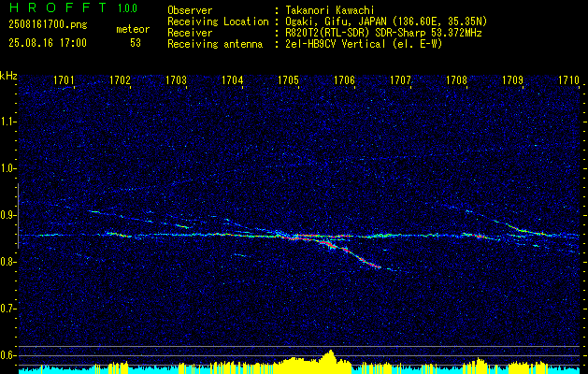588x374 pixels.
Task: Click the HROFFT title text
Action: click(x=58, y=7)
